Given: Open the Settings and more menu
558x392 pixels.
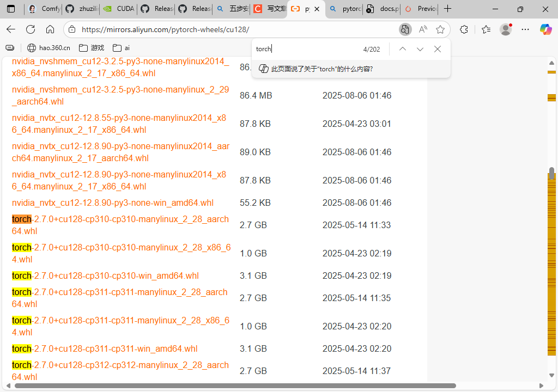Looking at the screenshot, I should click(x=525, y=29).
